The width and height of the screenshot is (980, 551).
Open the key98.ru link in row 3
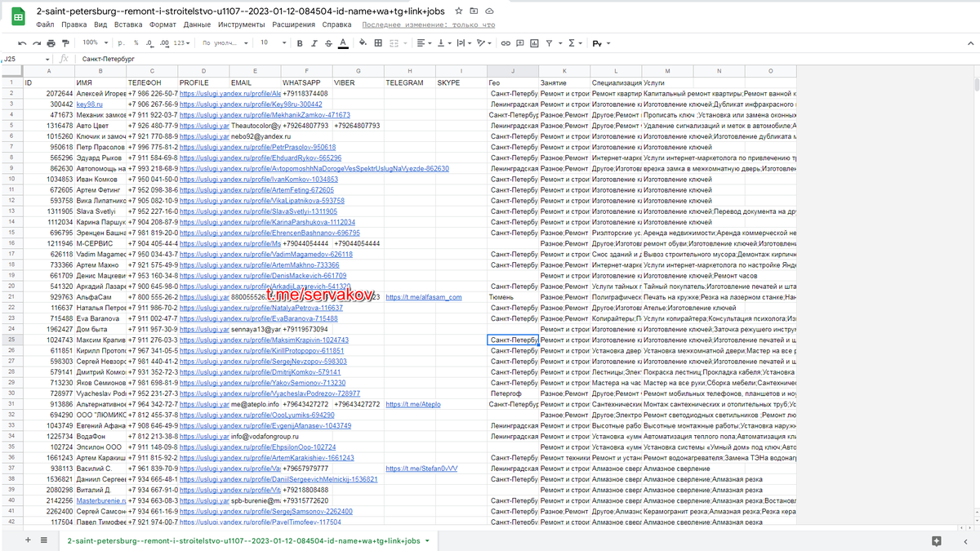click(x=89, y=104)
